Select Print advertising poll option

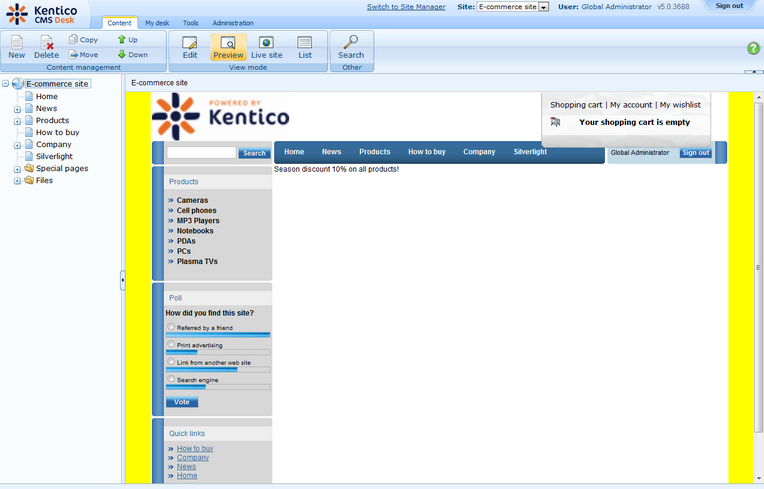(171, 344)
